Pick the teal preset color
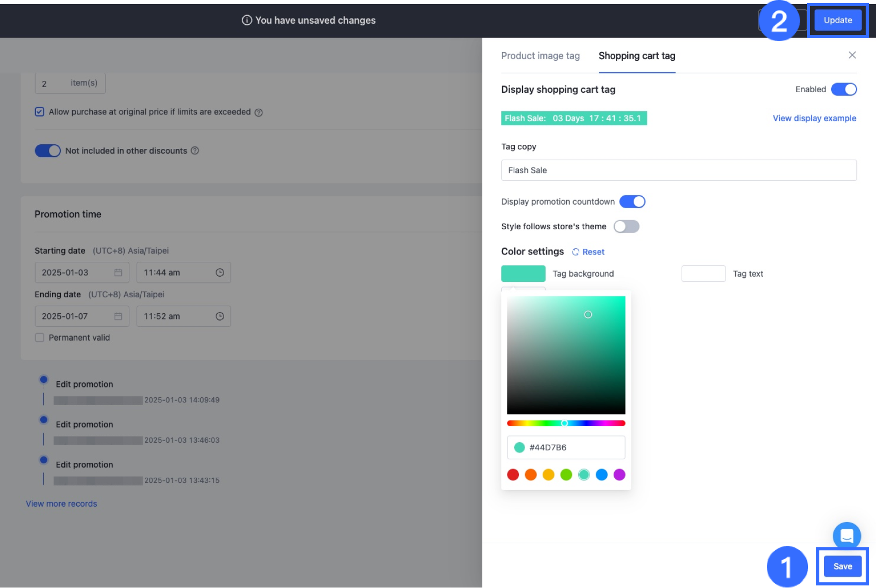Screen dimensions: 876x588 tap(584, 475)
